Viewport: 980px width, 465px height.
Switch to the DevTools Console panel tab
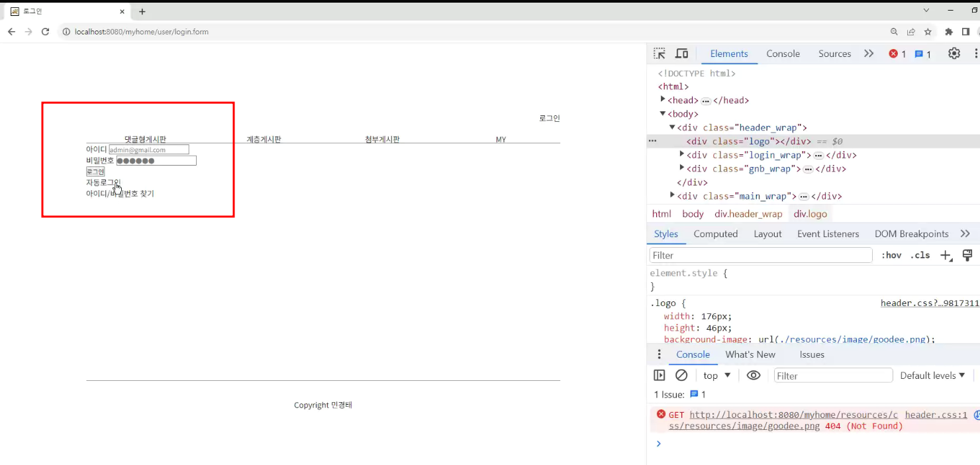[783, 54]
